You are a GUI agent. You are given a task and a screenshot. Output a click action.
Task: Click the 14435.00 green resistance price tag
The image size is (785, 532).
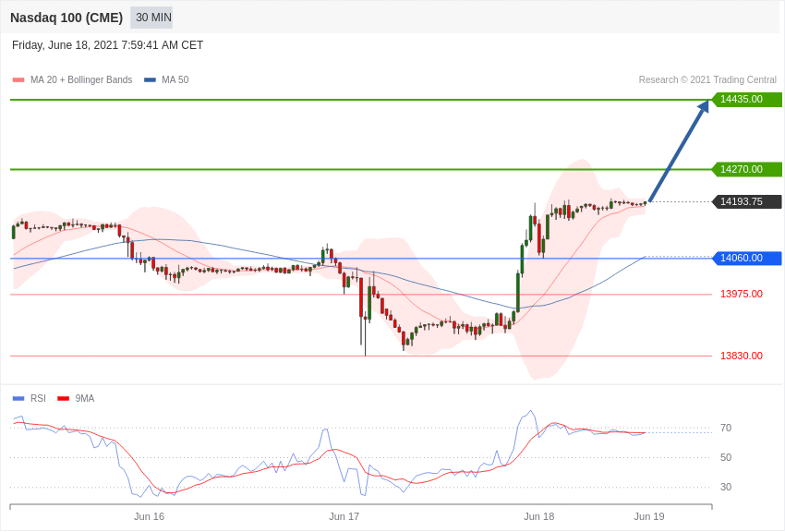click(746, 99)
